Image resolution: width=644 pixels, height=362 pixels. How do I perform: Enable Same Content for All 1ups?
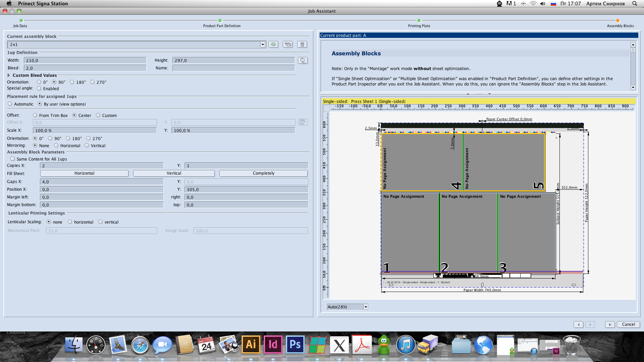tap(12, 159)
